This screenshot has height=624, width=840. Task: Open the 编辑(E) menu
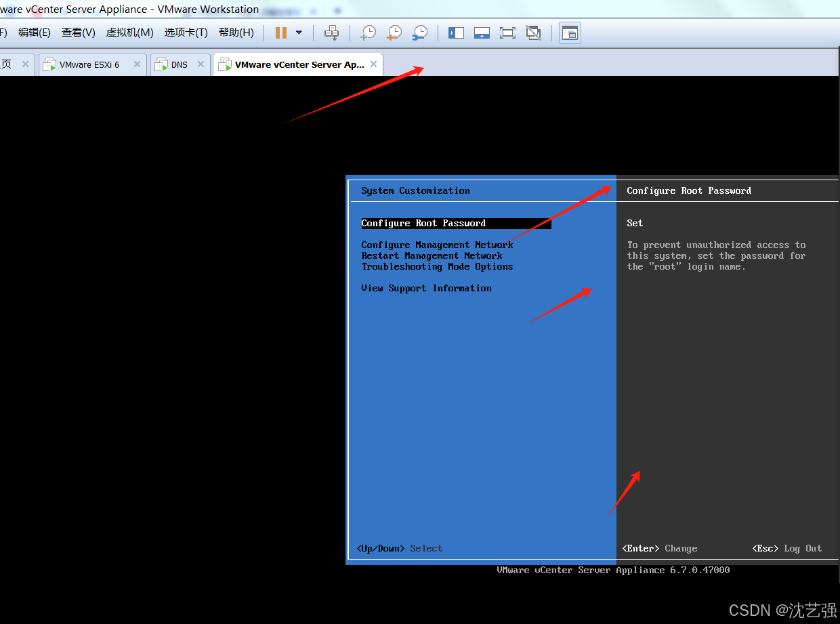[x=35, y=33]
